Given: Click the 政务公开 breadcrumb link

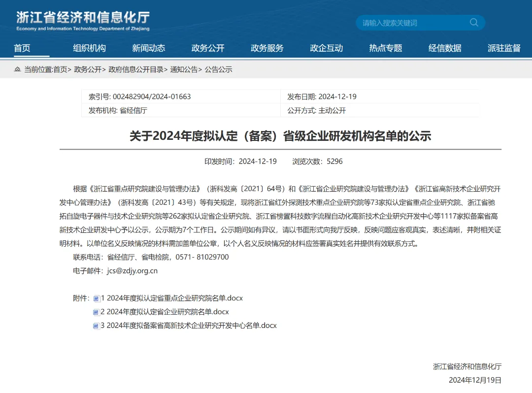Looking at the screenshot, I should click(x=88, y=69).
